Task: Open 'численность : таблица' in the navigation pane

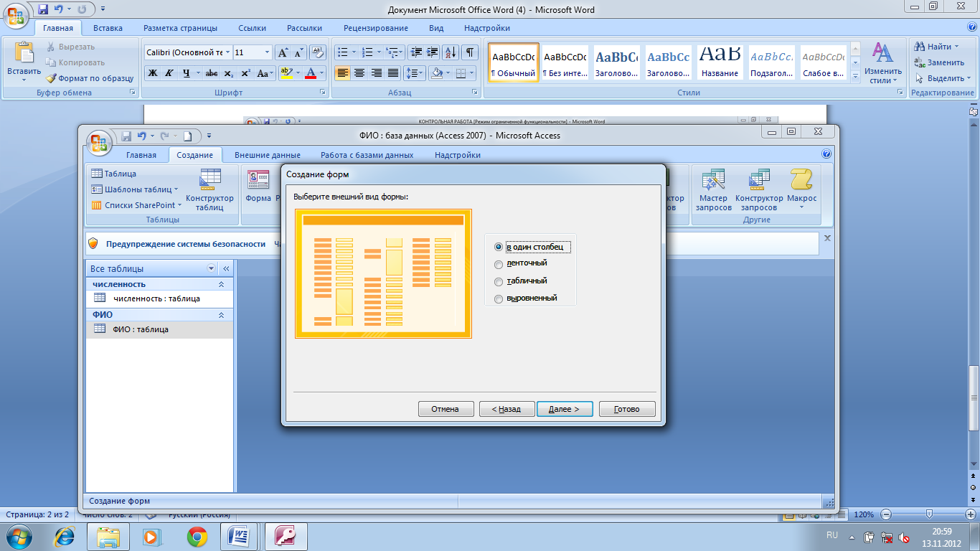Action: click(159, 298)
